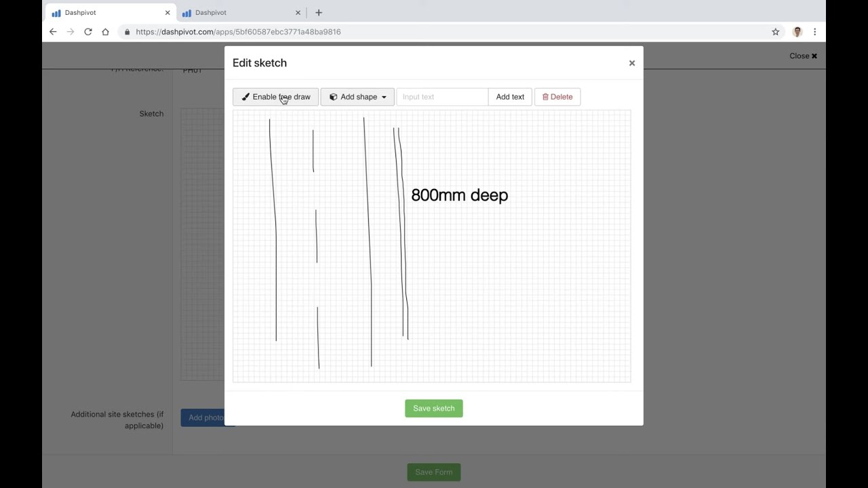Click the address bar URL

coord(238,32)
